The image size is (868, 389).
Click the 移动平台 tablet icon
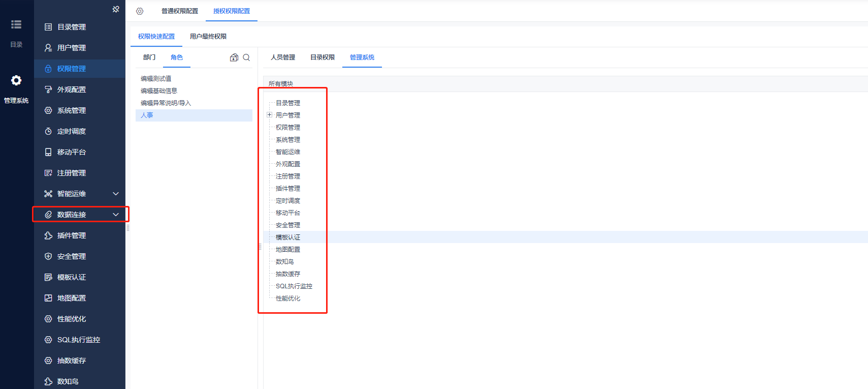pos(48,152)
